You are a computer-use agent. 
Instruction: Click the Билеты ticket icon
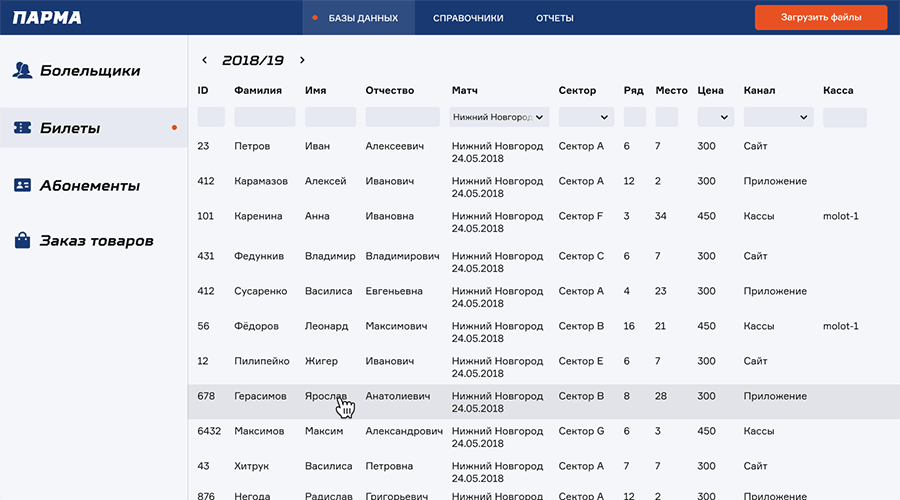(x=22, y=128)
